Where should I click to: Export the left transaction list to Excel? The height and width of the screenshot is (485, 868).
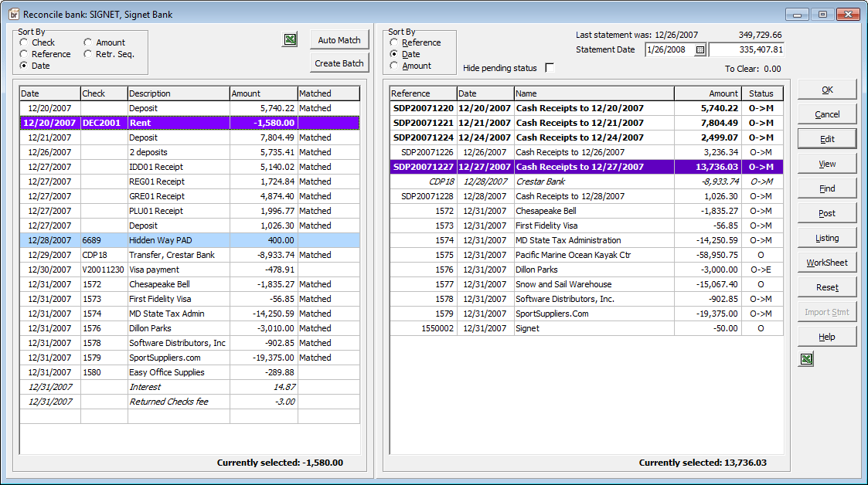click(x=290, y=39)
